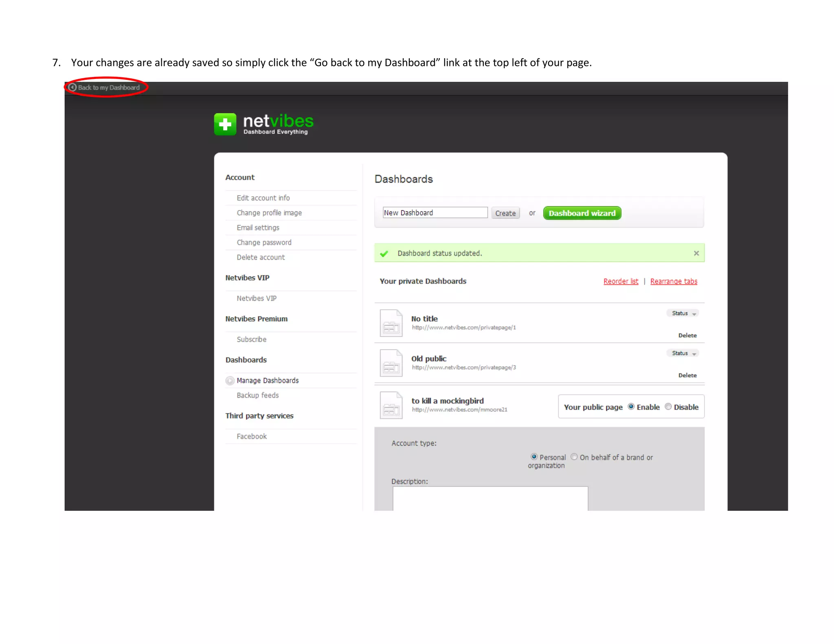The image size is (834, 644).
Task: Click the Back to my Dashboard link
Action: (104, 88)
